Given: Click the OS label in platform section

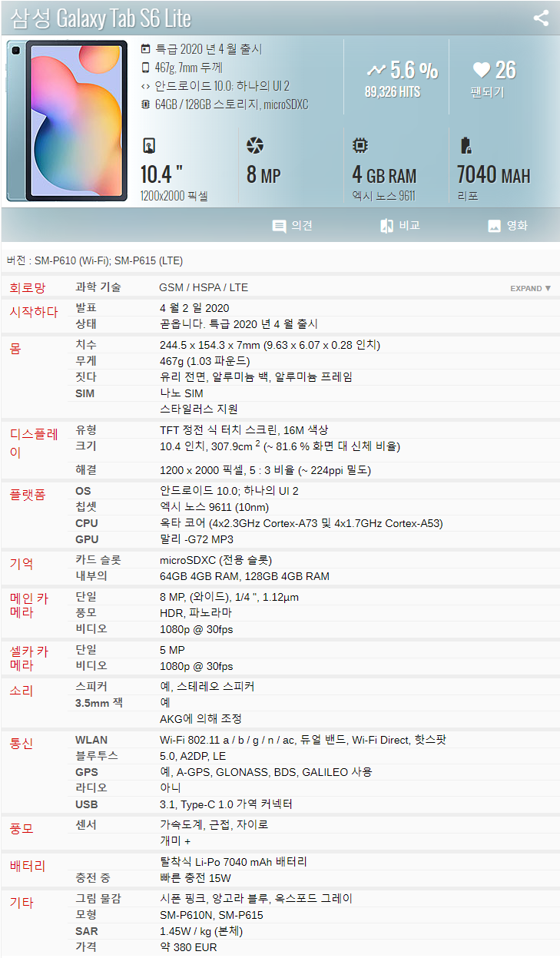Looking at the screenshot, I should click(x=83, y=491).
